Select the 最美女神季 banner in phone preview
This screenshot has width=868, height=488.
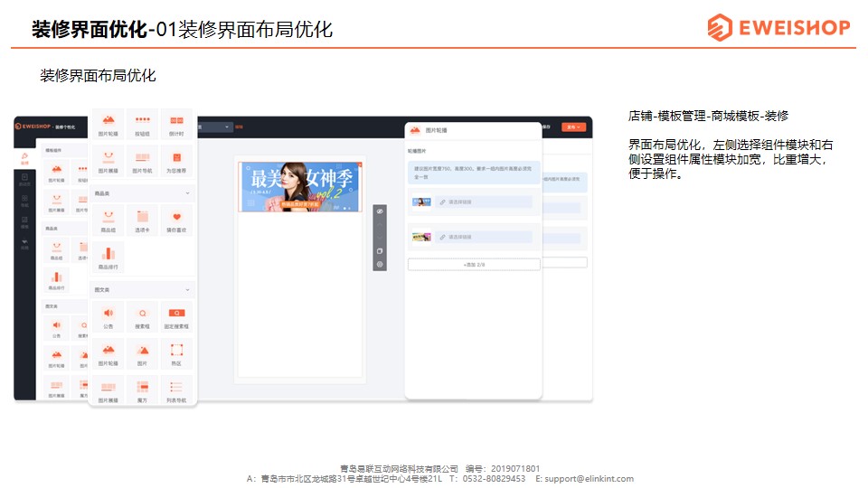(x=300, y=187)
